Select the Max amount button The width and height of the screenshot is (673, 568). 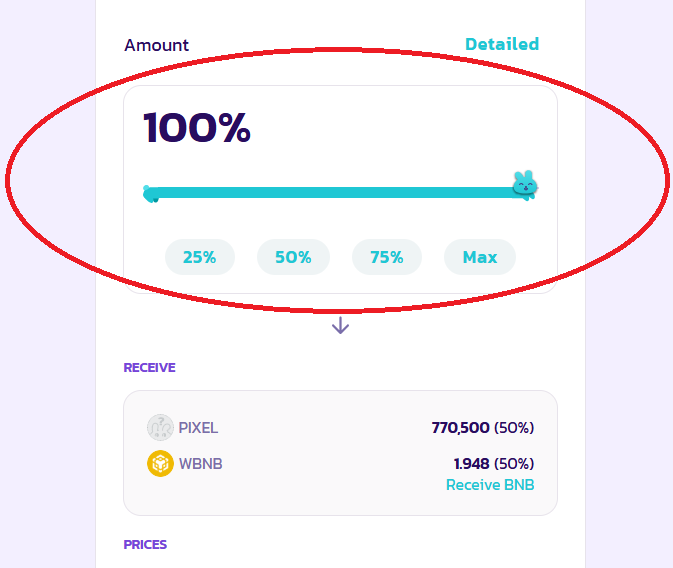tap(480, 257)
